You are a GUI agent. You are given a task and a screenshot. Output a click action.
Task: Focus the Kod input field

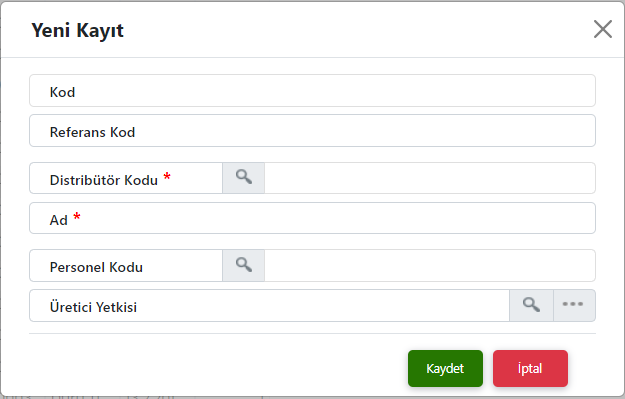312,90
